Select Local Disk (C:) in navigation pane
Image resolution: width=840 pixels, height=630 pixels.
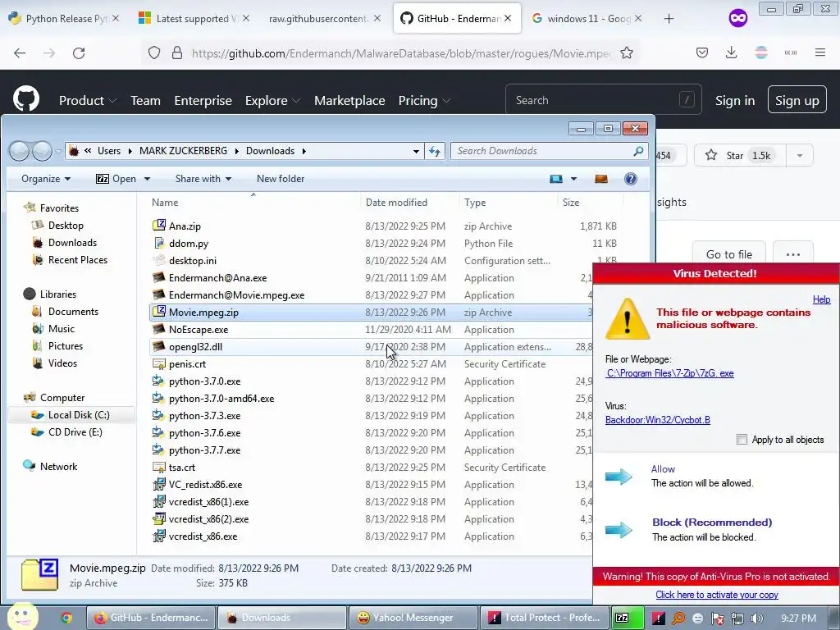[71, 415]
